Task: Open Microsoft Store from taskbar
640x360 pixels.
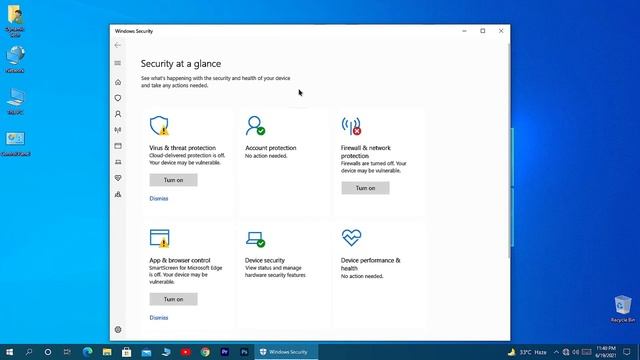Action: point(127,352)
